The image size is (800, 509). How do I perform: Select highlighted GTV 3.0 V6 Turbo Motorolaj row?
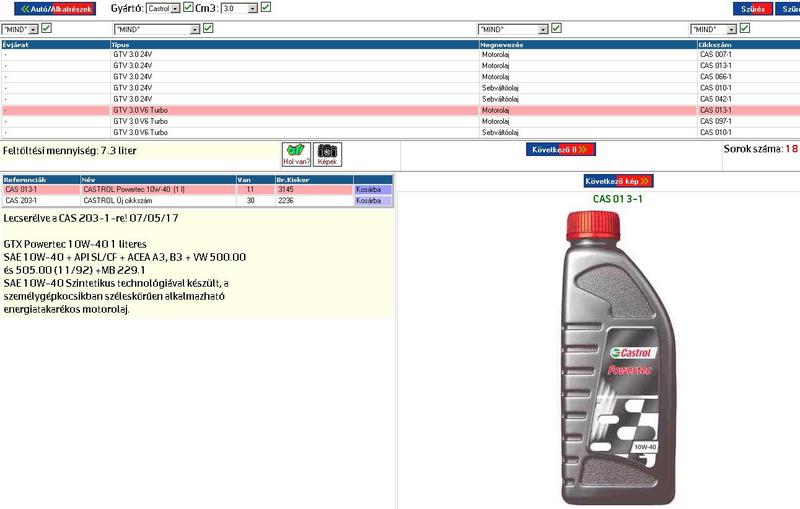pos(401,110)
